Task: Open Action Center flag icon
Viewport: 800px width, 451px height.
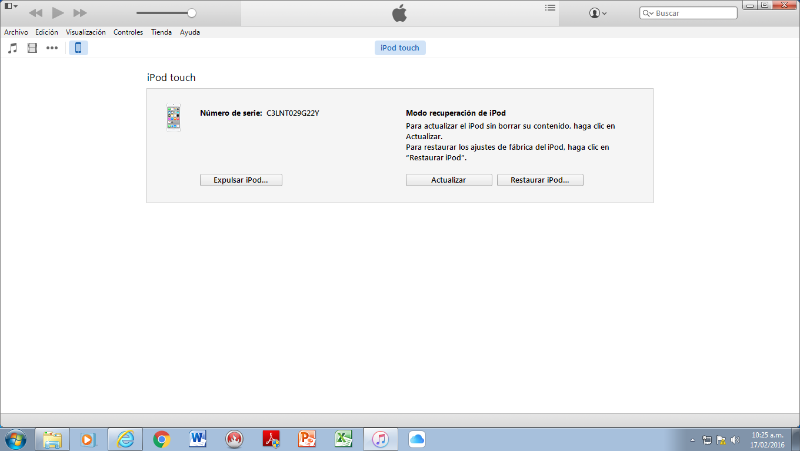Action: click(721, 440)
